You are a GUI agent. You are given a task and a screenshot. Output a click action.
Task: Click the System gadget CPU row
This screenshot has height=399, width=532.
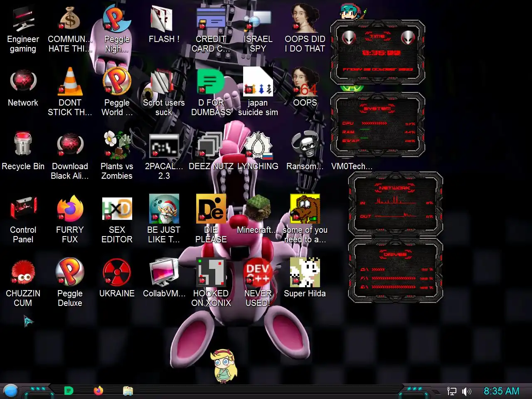click(x=378, y=123)
